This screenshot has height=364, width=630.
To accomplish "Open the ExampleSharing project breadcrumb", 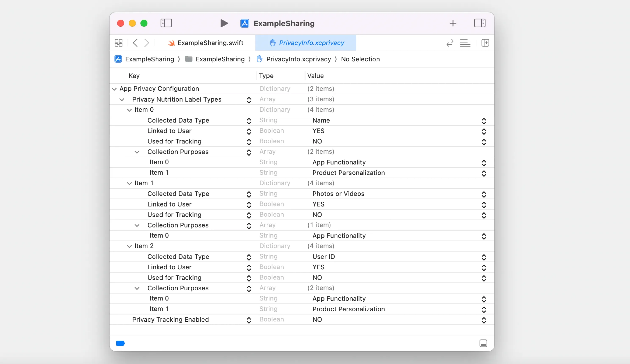I will [144, 59].
